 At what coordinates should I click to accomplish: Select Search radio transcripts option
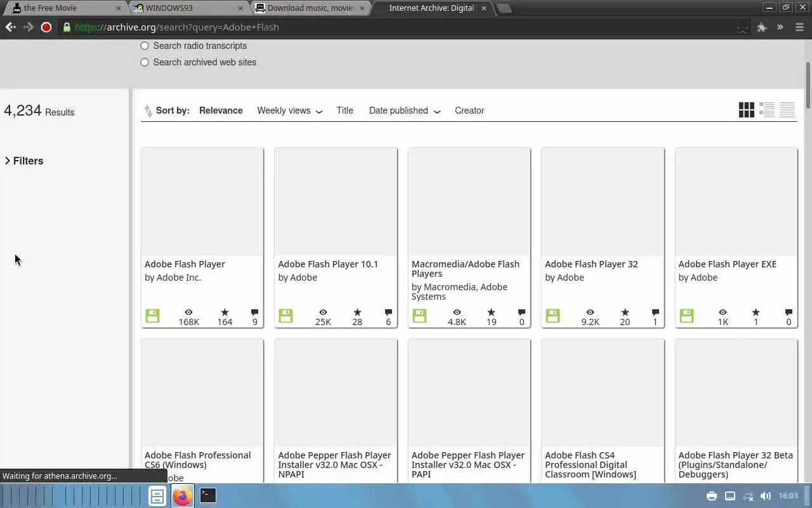click(145, 46)
